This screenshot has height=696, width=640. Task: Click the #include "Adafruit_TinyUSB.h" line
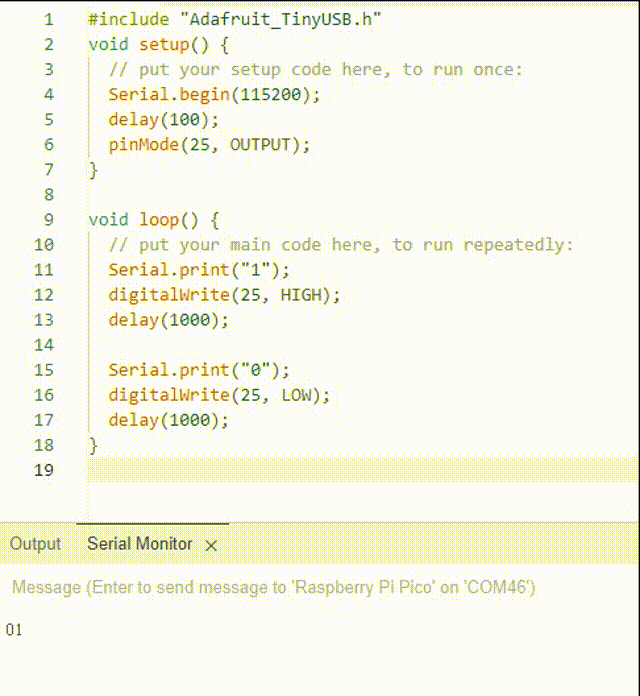point(234,20)
